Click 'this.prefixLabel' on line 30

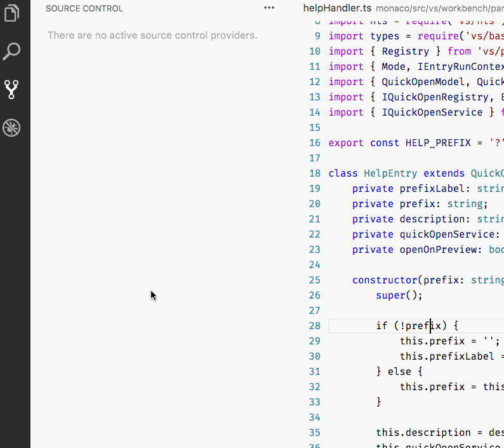[x=447, y=356]
